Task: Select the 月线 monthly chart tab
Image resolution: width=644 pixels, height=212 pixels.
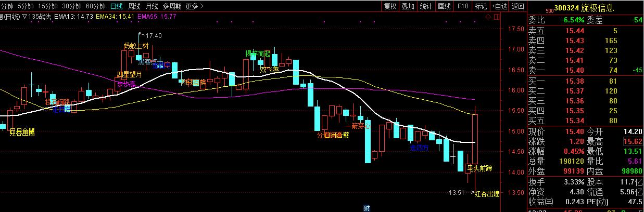Action: pyautogui.click(x=151, y=7)
